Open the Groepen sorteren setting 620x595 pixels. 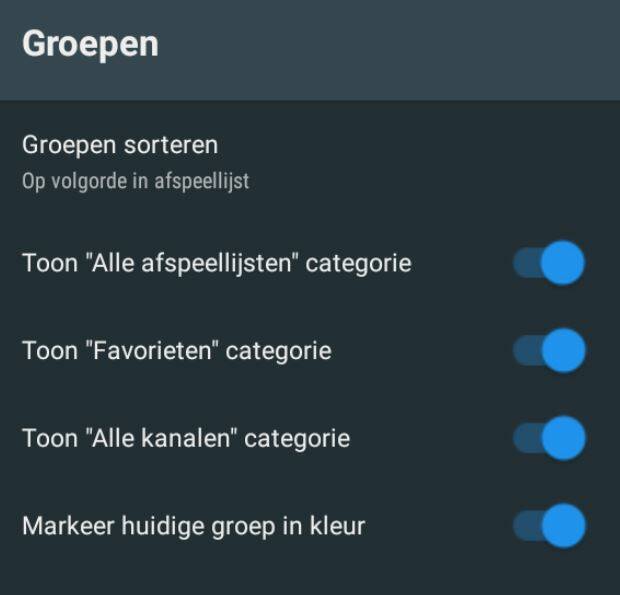120,146
